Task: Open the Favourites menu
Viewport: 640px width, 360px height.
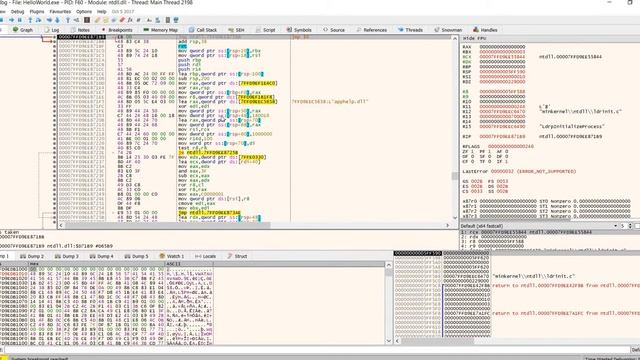Action: tap(60, 11)
